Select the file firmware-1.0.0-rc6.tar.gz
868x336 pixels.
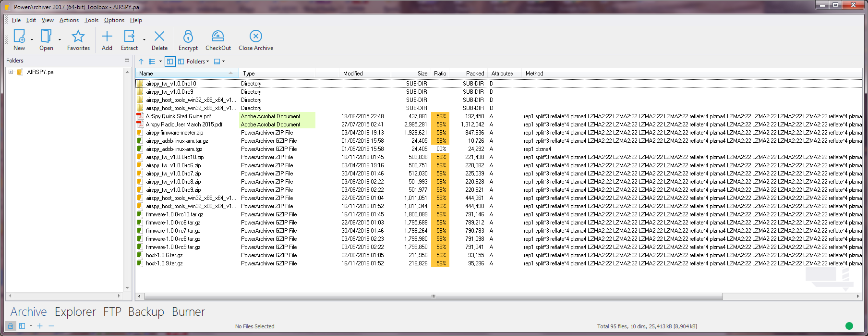(x=173, y=223)
